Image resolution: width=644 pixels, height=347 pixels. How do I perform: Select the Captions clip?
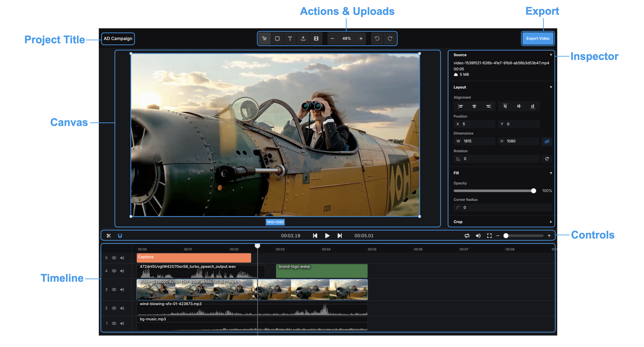coord(194,258)
